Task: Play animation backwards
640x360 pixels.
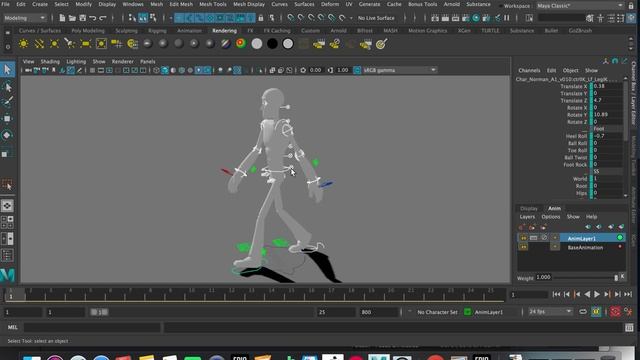Action: [587, 294]
